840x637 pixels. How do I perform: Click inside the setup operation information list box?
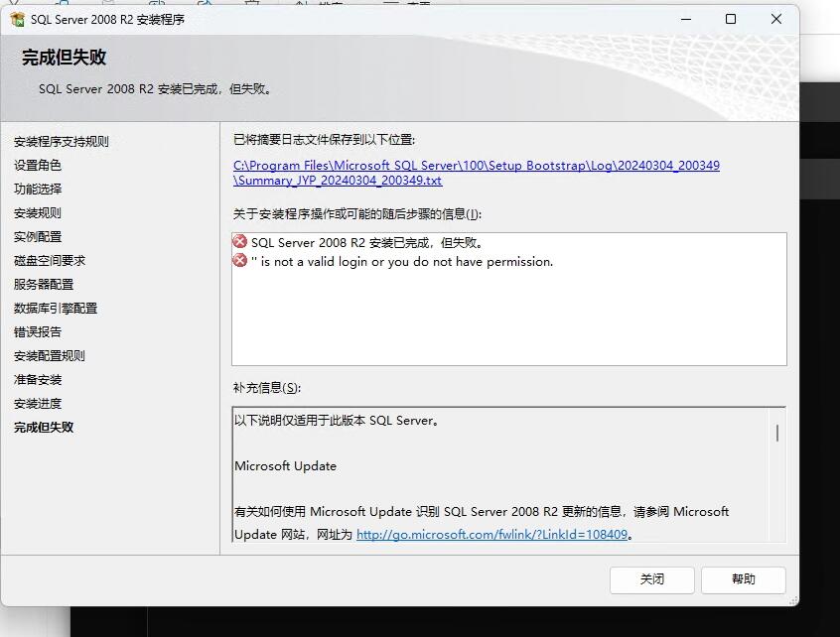pos(508,318)
